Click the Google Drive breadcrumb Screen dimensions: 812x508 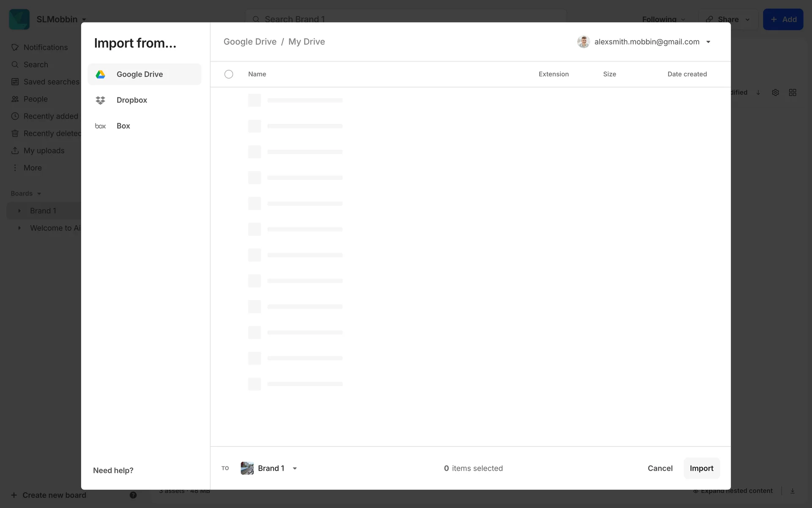coord(250,42)
